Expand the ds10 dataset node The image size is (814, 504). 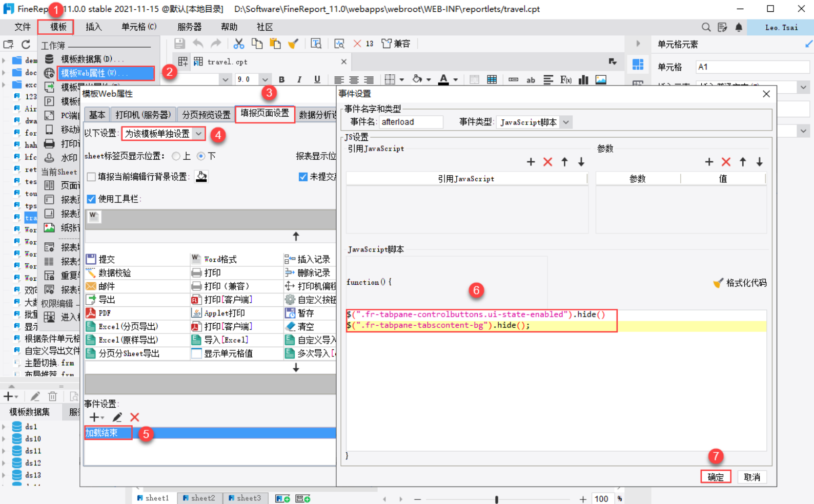[4, 439]
